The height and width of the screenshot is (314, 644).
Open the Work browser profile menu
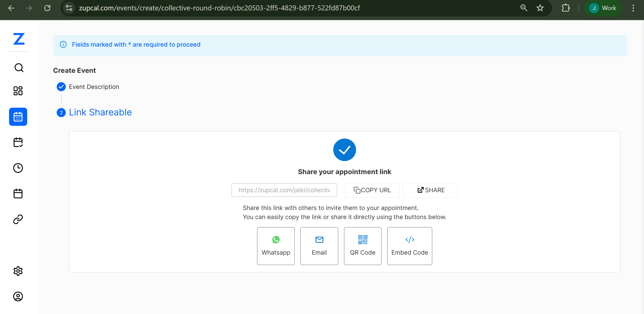coord(603,8)
